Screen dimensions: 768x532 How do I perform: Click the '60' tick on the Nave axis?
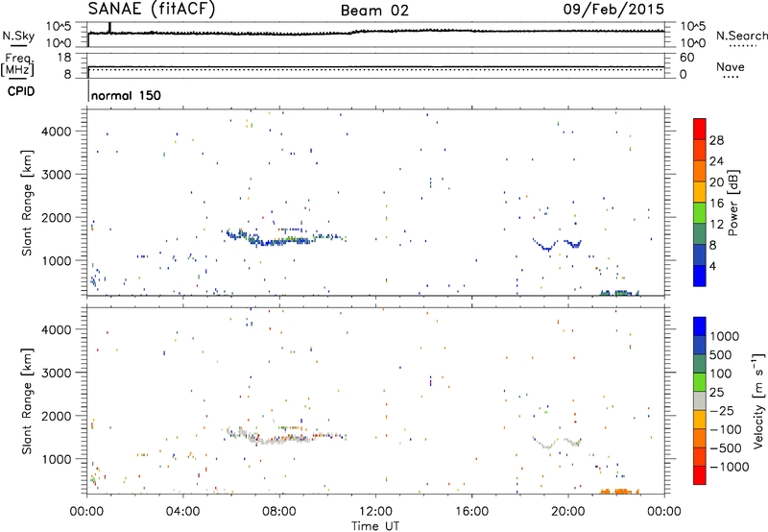tap(687, 58)
